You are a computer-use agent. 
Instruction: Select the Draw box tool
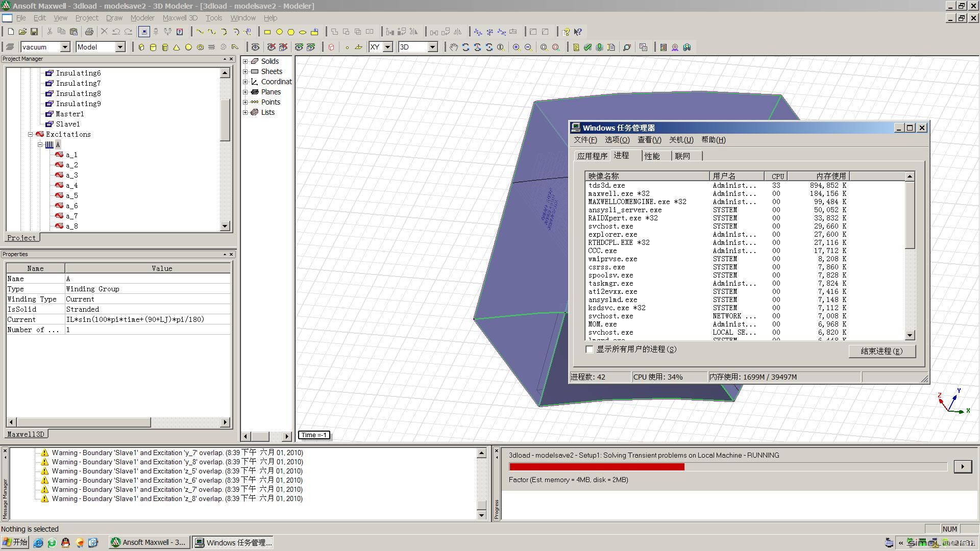tap(141, 47)
